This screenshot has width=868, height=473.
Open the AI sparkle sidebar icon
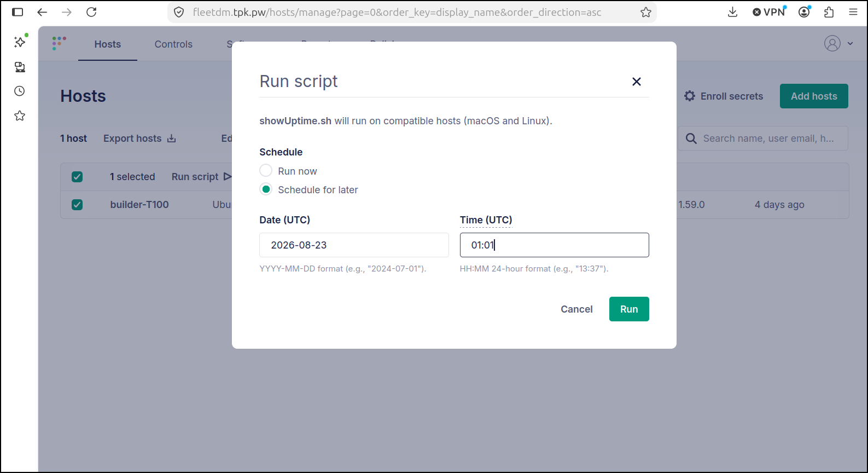tap(20, 42)
